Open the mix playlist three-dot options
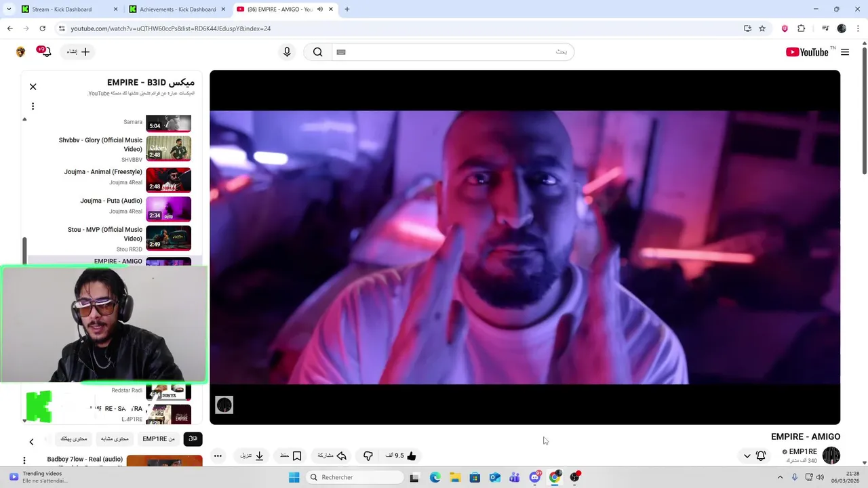The image size is (868, 488). [33, 106]
